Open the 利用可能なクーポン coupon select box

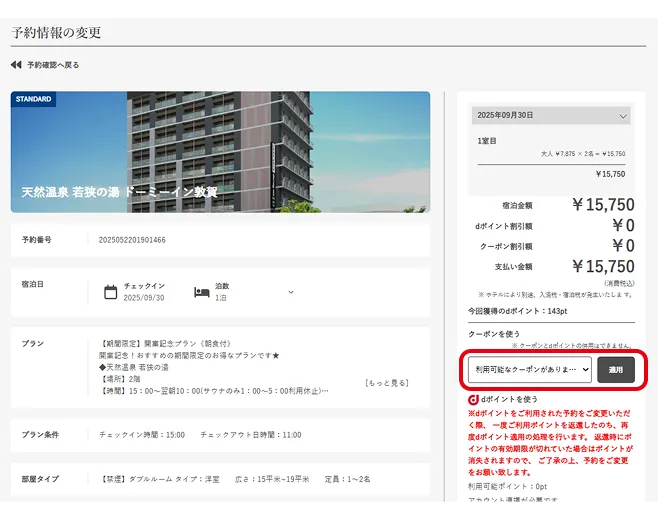tap(530, 370)
